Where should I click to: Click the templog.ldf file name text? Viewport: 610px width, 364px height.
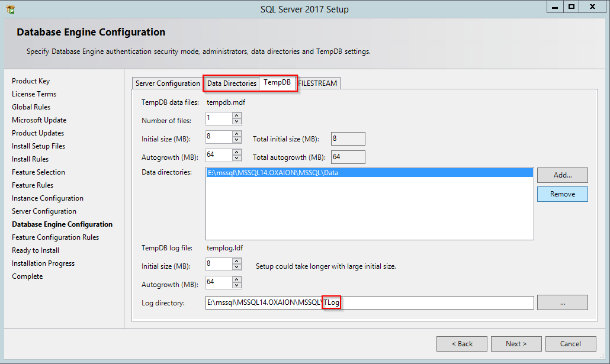coord(225,248)
